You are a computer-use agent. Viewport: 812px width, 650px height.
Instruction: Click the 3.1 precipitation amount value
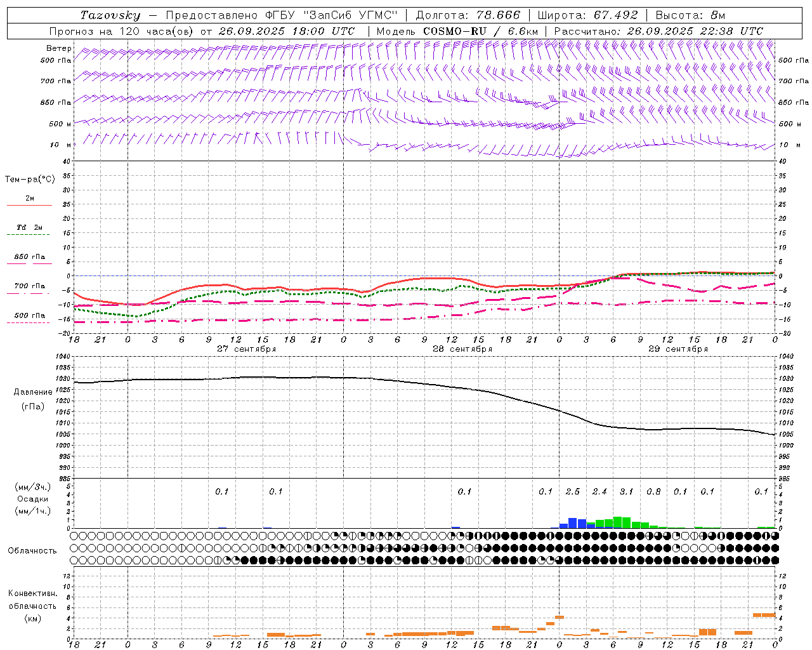point(626,491)
